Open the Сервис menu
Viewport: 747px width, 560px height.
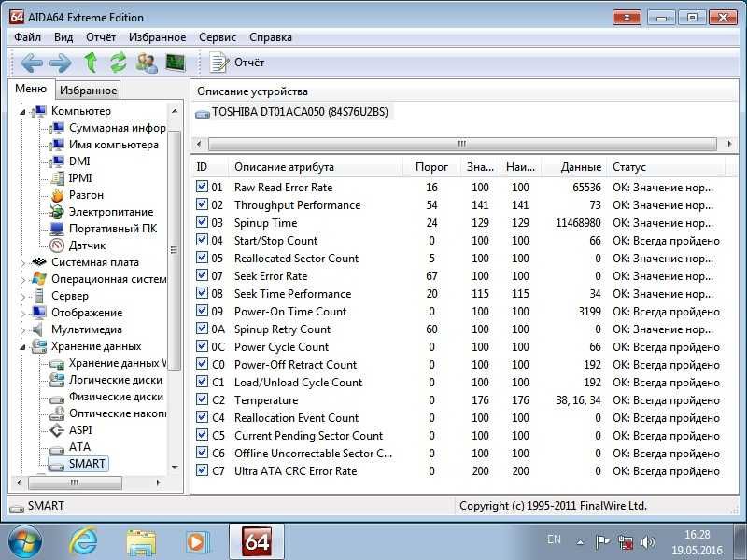coord(218,37)
